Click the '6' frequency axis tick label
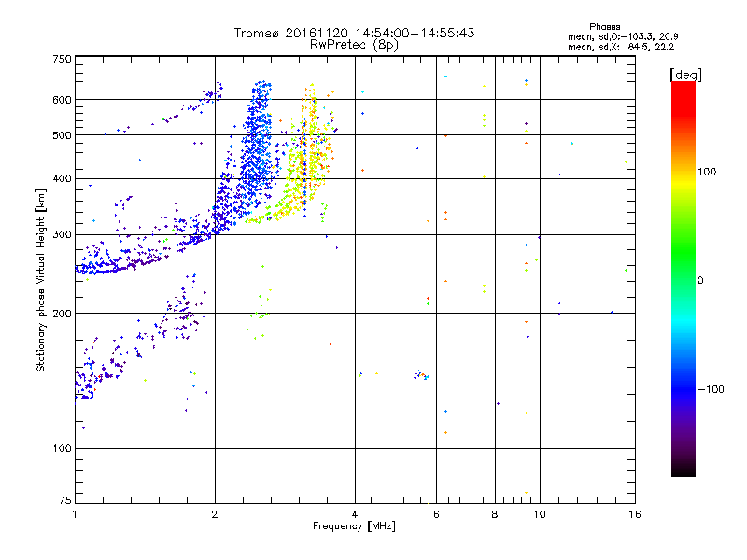This screenshot has height=560, width=747. [x=436, y=514]
